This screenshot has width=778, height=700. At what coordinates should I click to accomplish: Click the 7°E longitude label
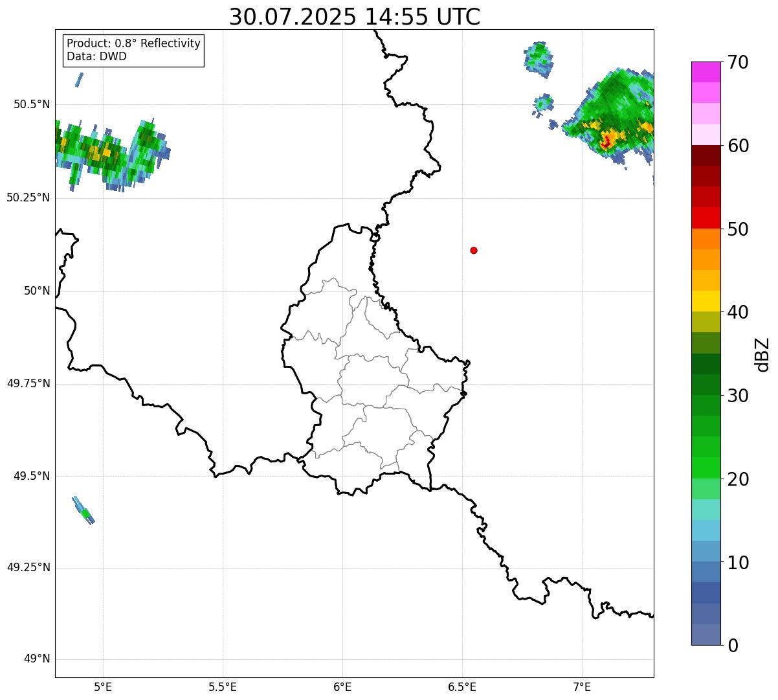point(582,686)
